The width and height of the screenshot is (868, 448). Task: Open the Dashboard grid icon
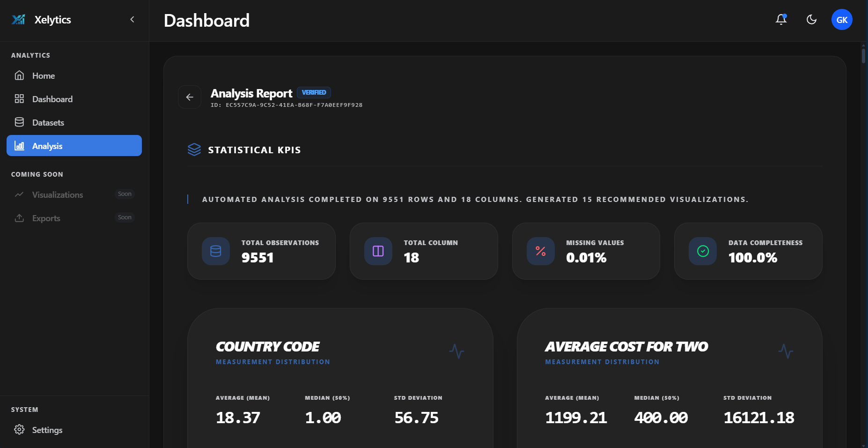[19, 99]
